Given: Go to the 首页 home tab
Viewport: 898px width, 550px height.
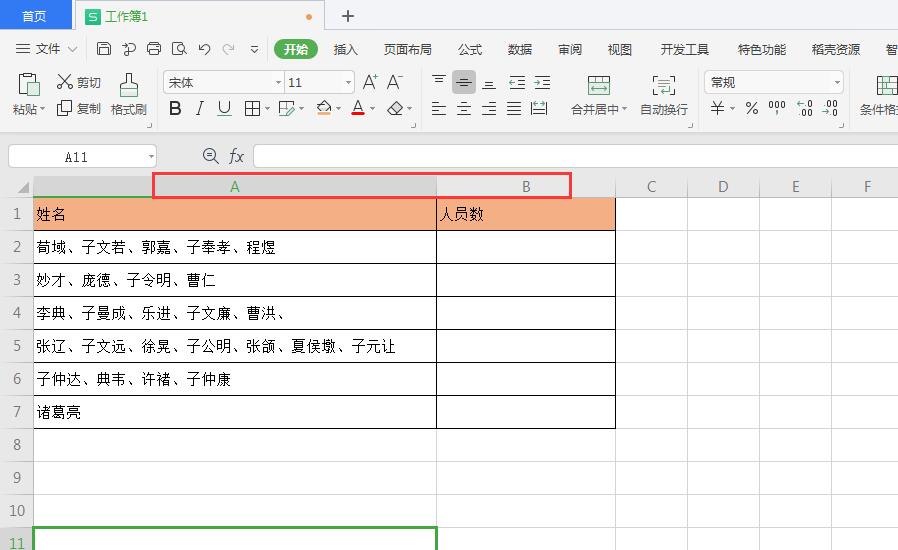Looking at the screenshot, I should (x=34, y=15).
